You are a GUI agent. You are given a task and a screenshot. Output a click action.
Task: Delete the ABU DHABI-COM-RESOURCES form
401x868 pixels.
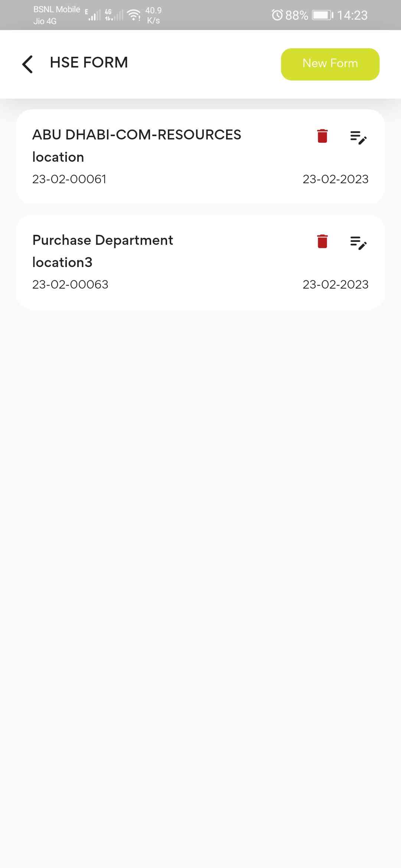pyautogui.click(x=322, y=136)
